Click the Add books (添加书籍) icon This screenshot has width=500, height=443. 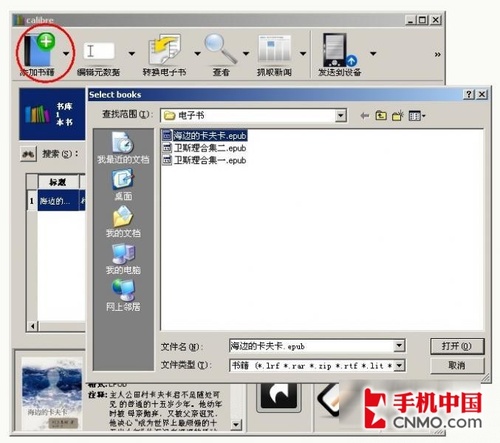pos(39,49)
